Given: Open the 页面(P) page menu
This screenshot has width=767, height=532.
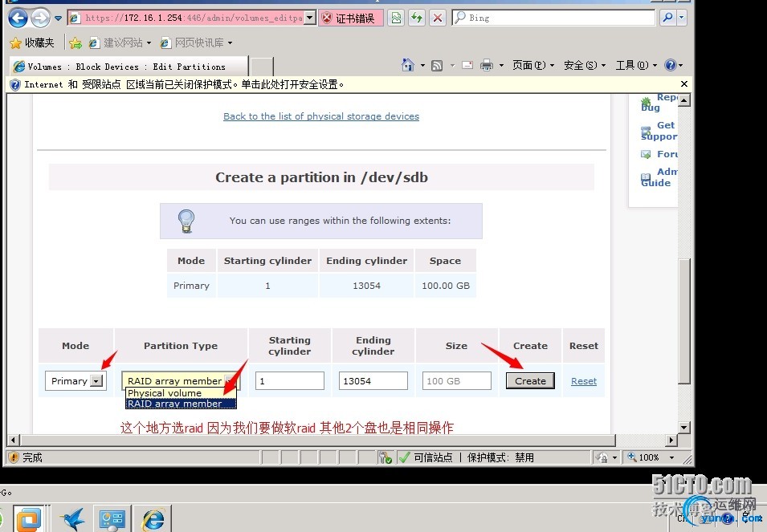Looking at the screenshot, I should 532,65.
